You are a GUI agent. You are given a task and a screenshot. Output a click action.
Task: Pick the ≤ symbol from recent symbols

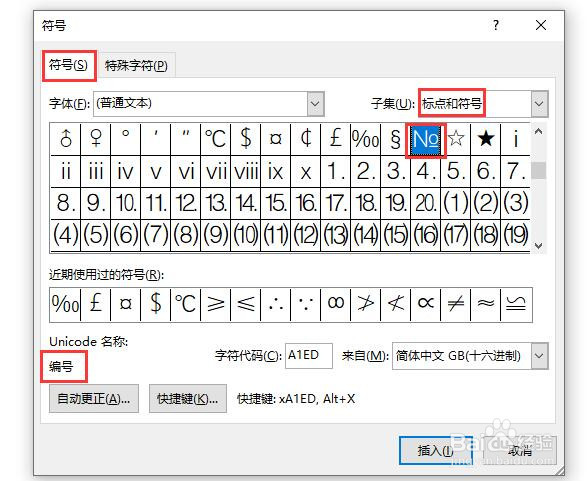246,304
